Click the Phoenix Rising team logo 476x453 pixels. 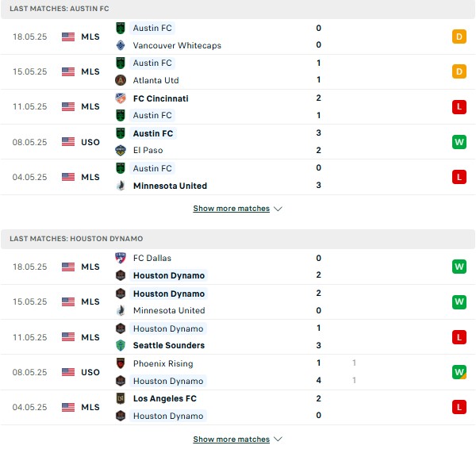(121, 363)
